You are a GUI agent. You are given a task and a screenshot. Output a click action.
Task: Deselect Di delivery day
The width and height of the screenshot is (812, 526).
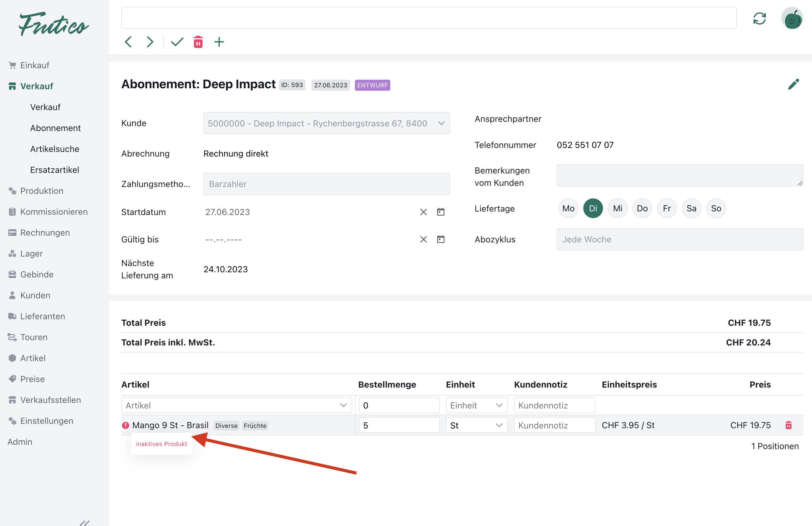coord(593,208)
